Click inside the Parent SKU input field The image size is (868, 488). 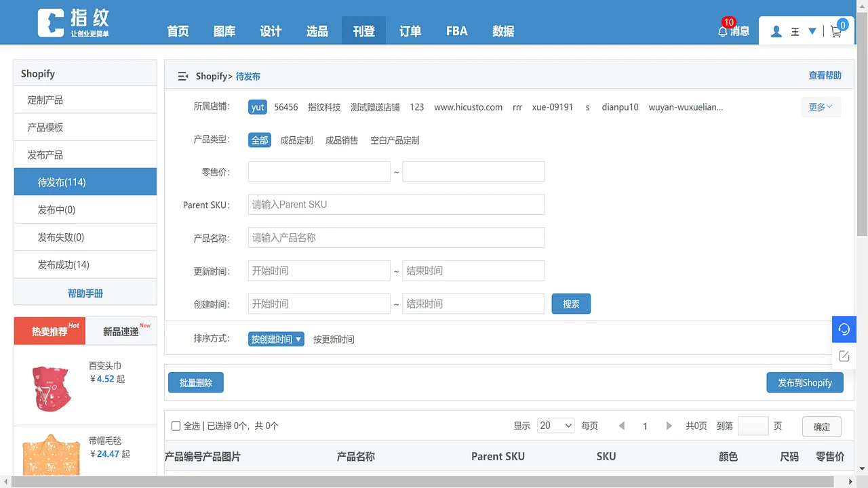coord(396,204)
